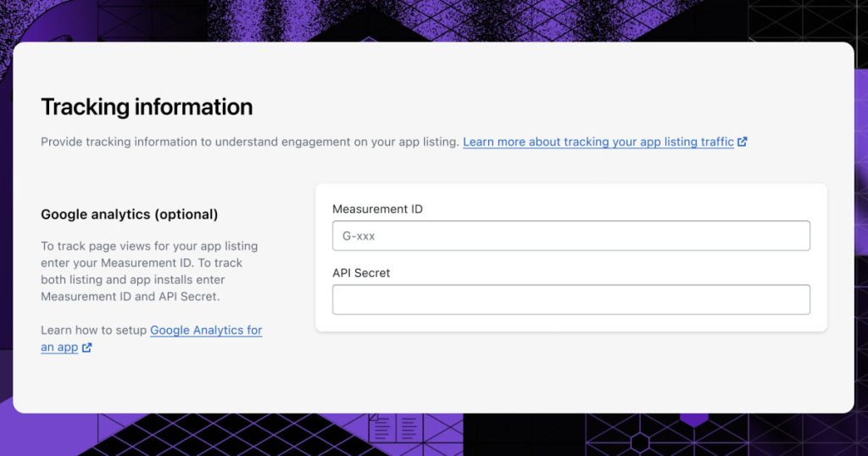Open the "Google Analytics for an app" link
Image resolution: width=868 pixels, height=456 pixels.
point(151,338)
